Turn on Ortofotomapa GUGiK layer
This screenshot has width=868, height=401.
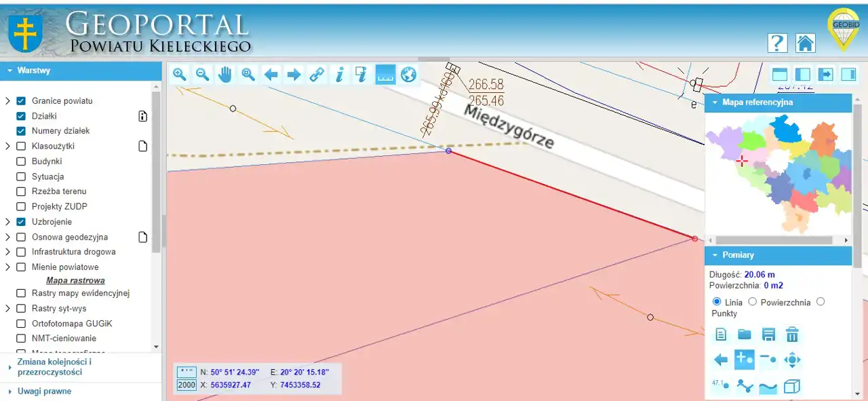[21, 324]
